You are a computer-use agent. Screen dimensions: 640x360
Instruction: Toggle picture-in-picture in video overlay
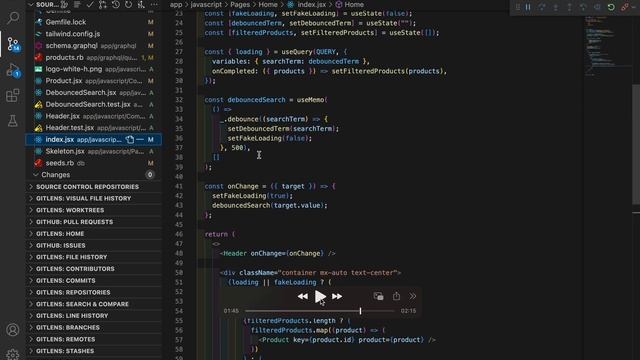[x=378, y=296]
